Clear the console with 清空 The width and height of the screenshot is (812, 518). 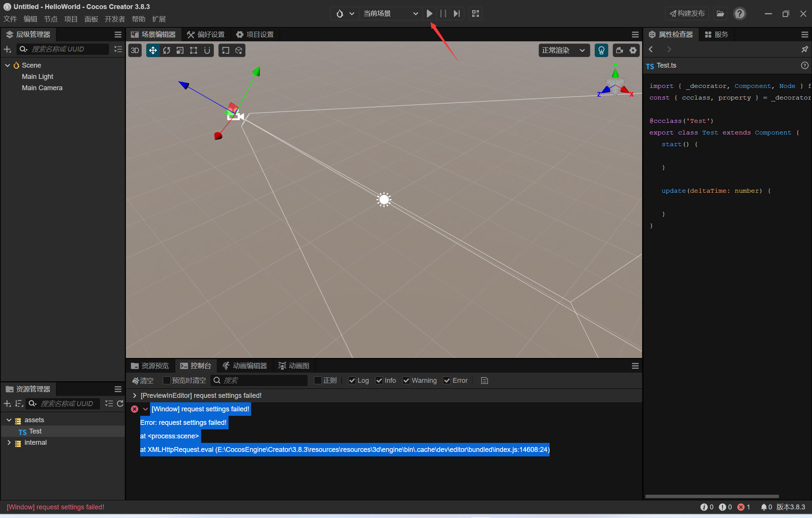143,381
